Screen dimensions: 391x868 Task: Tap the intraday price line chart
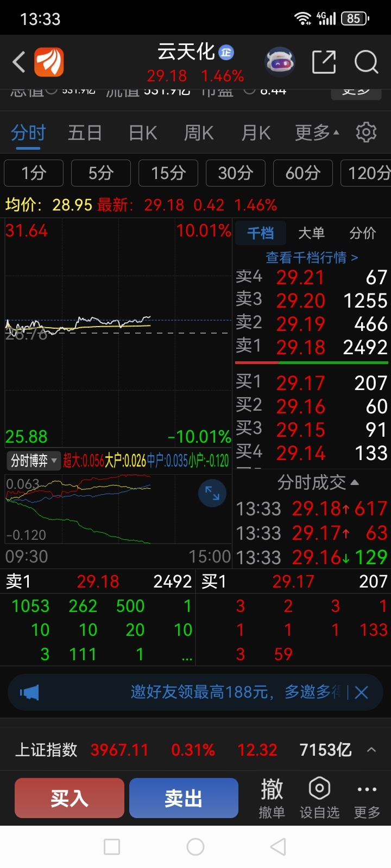click(x=118, y=334)
